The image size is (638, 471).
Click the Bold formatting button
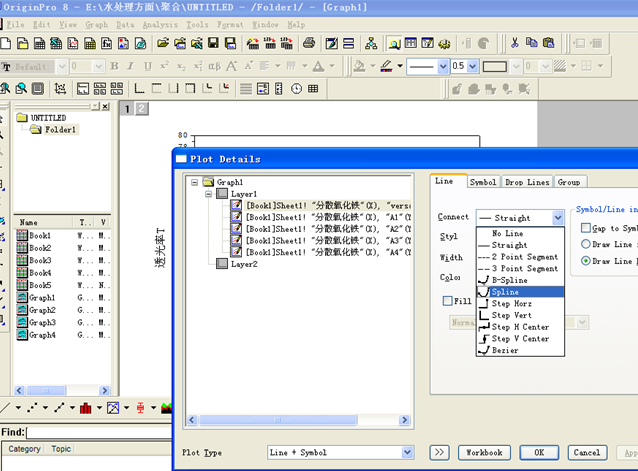115,66
